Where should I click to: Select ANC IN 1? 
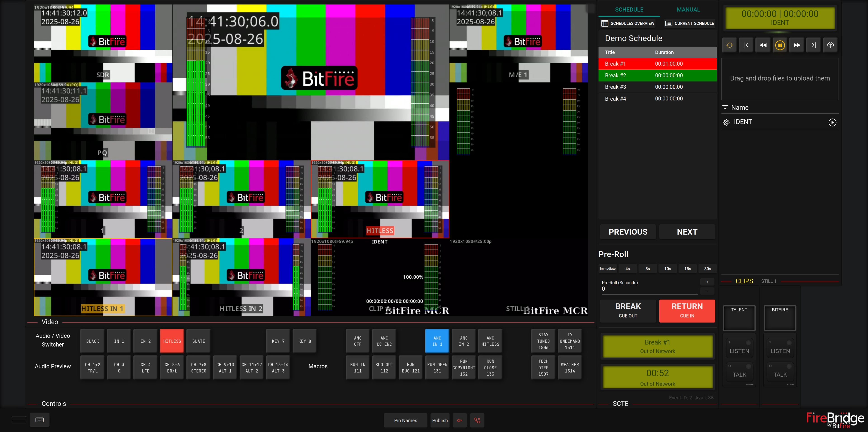point(437,341)
